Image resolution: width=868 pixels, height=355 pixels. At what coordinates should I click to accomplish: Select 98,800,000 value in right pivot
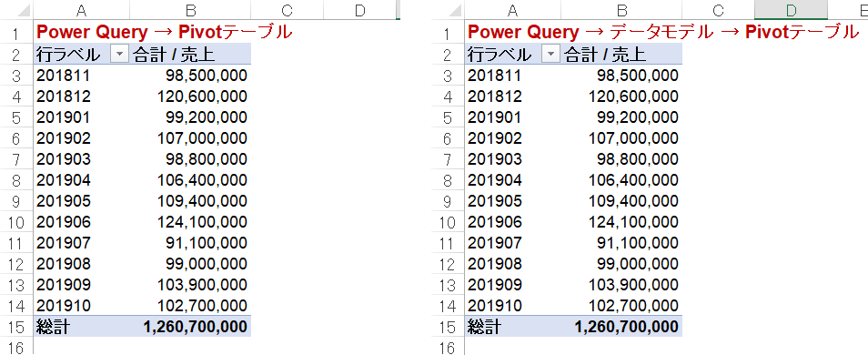[x=637, y=159]
